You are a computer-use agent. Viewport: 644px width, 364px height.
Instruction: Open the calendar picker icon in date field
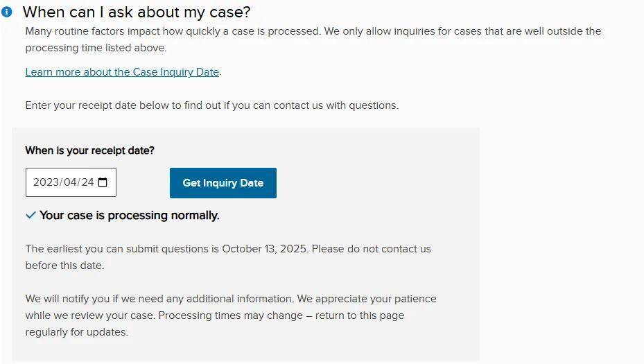tap(103, 182)
